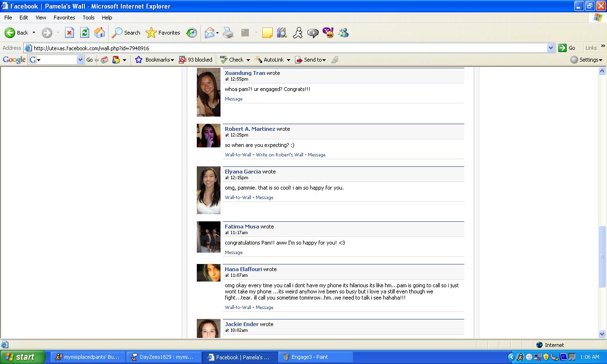Screen dimensions: 607x364
Task: Open the Favorites menu
Action: [64, 18]
